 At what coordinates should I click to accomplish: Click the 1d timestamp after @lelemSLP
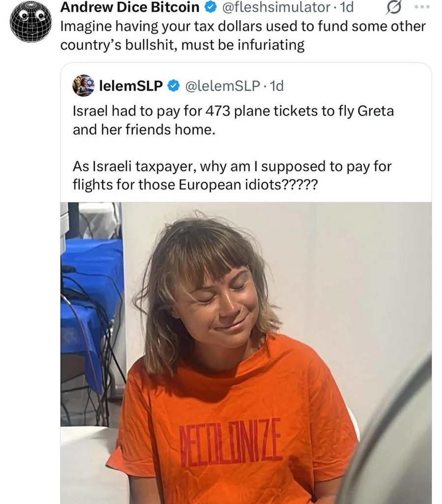click(277, 86)
